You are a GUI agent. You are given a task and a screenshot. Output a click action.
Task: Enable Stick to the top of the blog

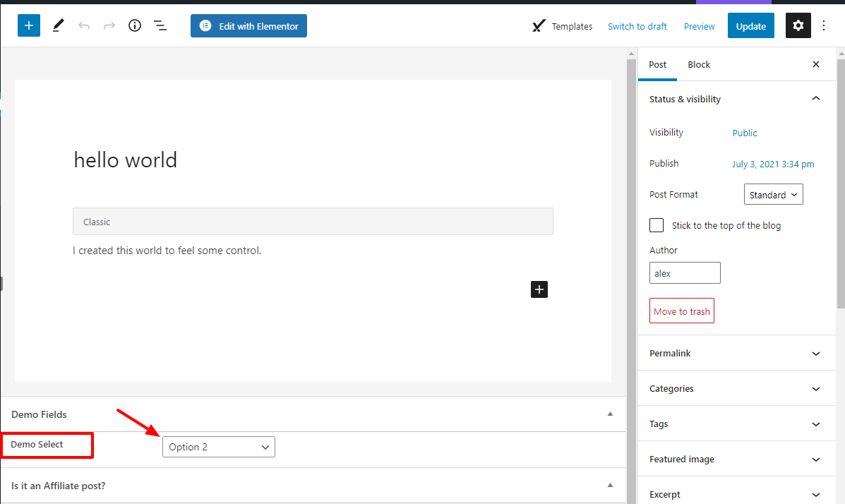point(657,225)
